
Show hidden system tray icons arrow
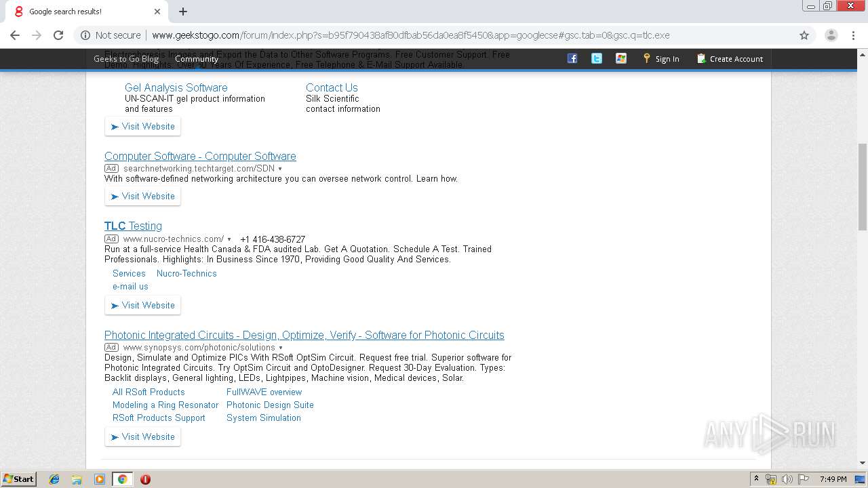pyautogui.click(x=756, y=479)
